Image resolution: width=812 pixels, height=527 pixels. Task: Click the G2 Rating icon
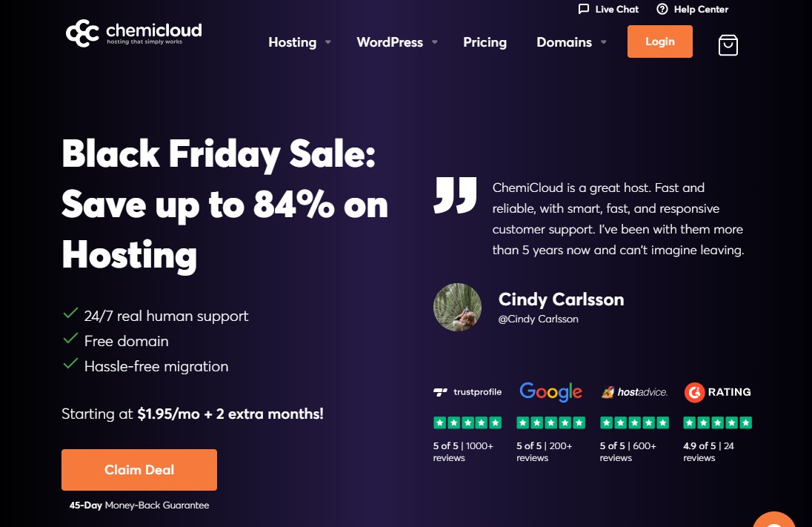[x=694, y=392]
